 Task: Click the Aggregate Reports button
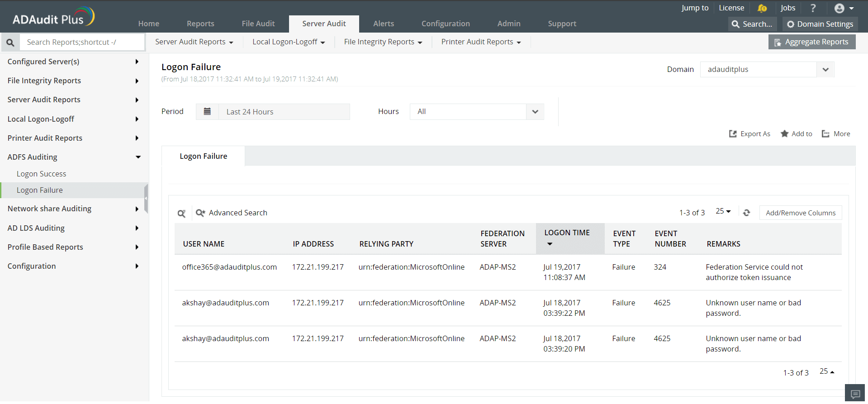(x=812, y=42)
